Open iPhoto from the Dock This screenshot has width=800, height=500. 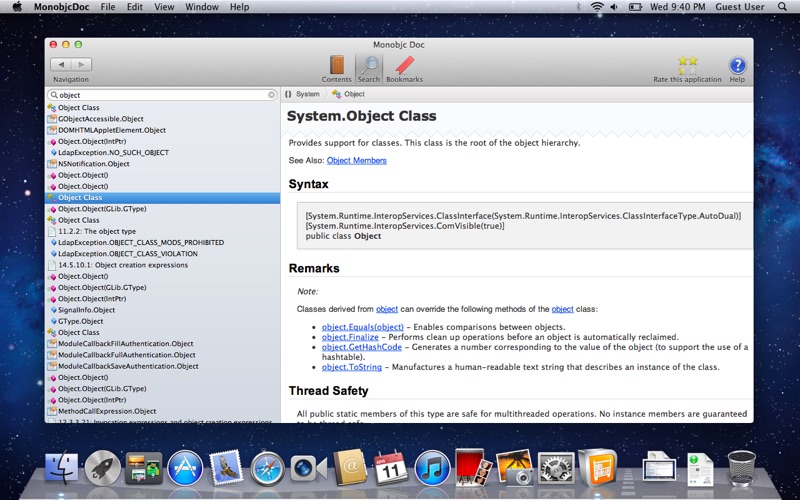coord(514,467)
